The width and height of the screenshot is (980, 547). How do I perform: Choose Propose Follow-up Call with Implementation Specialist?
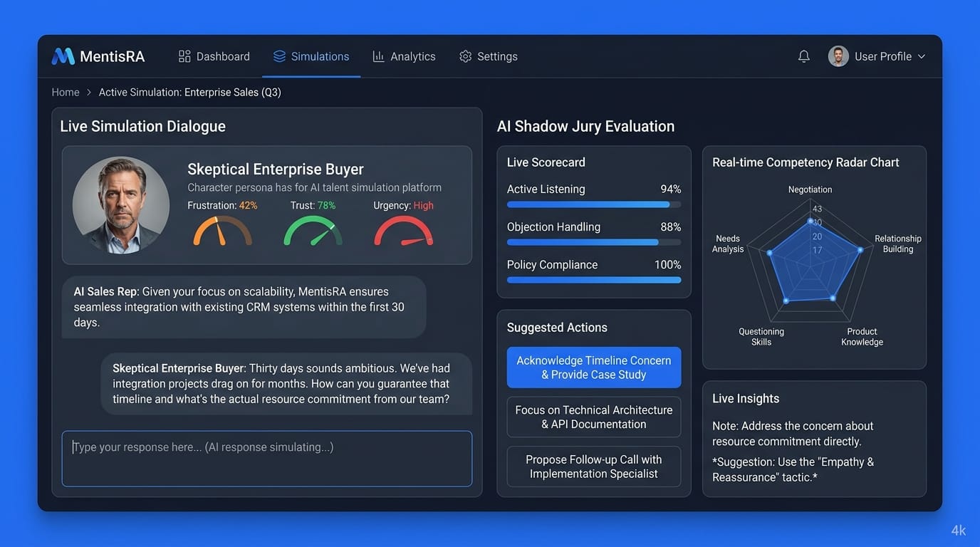click(594, 467)
